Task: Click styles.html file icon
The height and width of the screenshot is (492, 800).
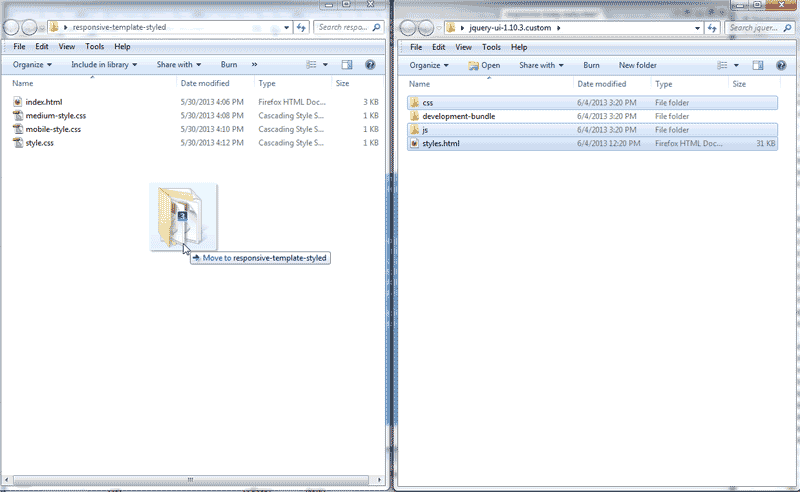Action: coord(414,143)
